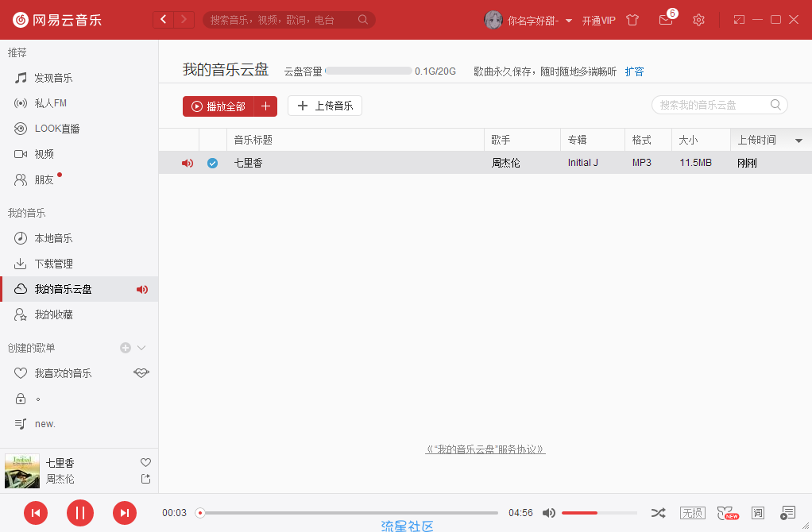Click magnifier in cloud disk search
The image size is (812, 532).
point(775,105)
